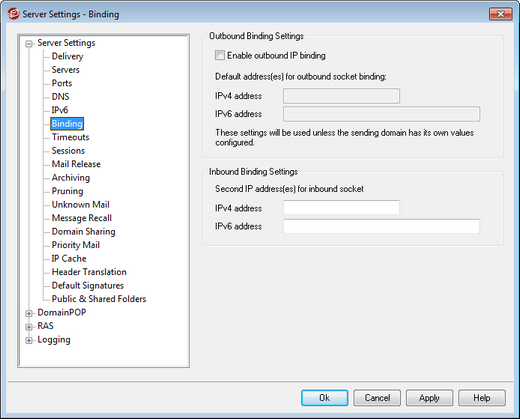
Task: Expand the Logging tree node
Action: click(x=29, y=340)
